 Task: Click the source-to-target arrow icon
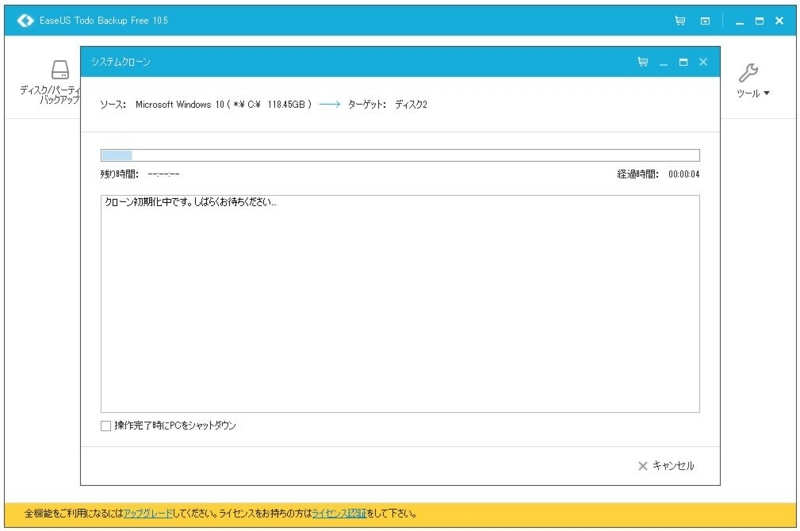330,105
